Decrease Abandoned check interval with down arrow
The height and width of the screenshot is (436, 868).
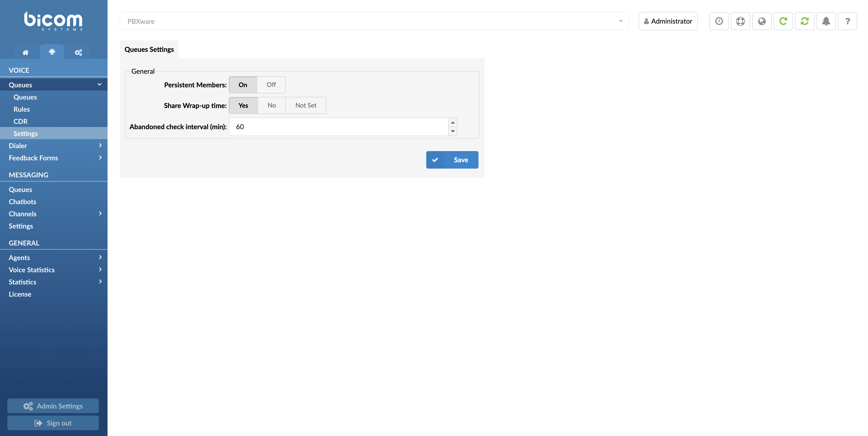(453, 131)
